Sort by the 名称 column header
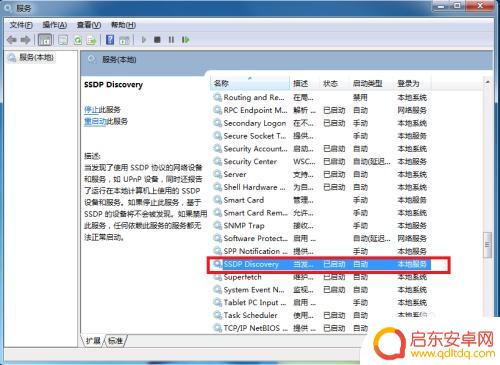Image resolution: width=500 pixels, height=365 pixels. [x=250, y=83]
